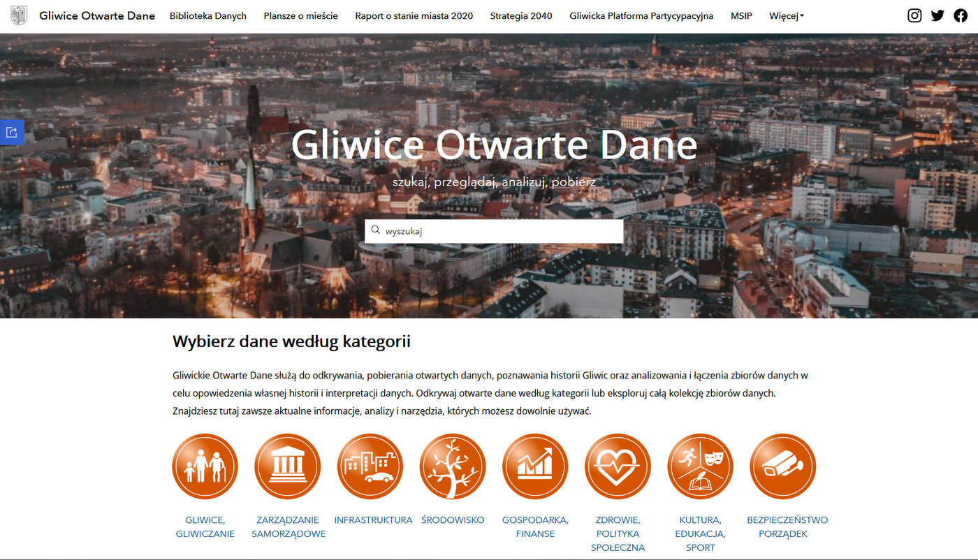Click the large hero title Gliwice Otwarte Dane

point(494,145)
